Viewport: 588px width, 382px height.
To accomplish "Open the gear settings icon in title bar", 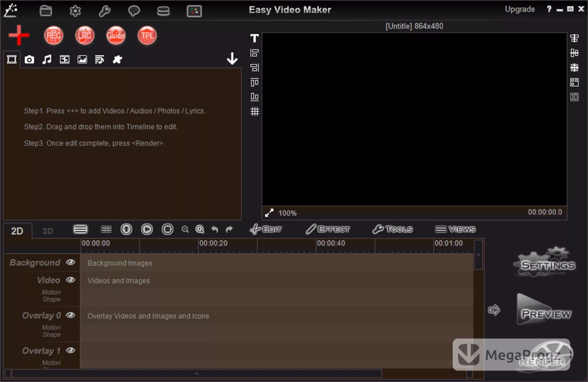I will click(x=75, y=11).
